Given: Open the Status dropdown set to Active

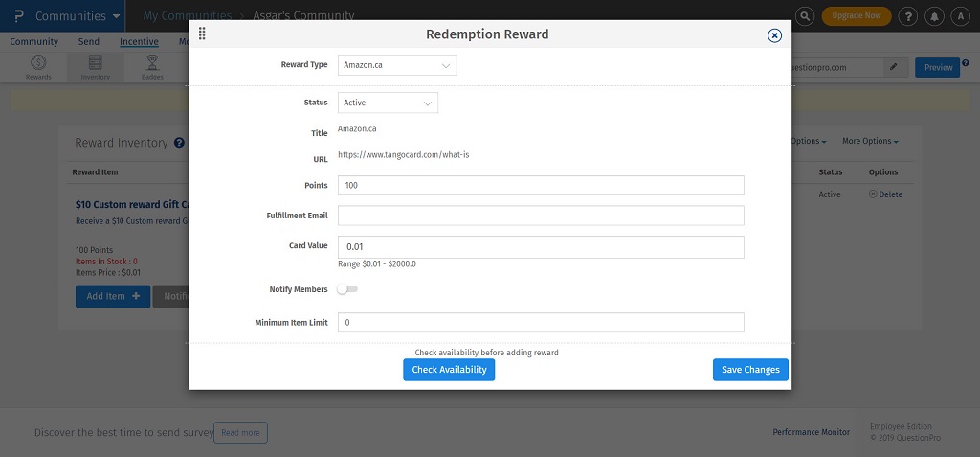Looking at the screenshot, I should click(389, 103).
